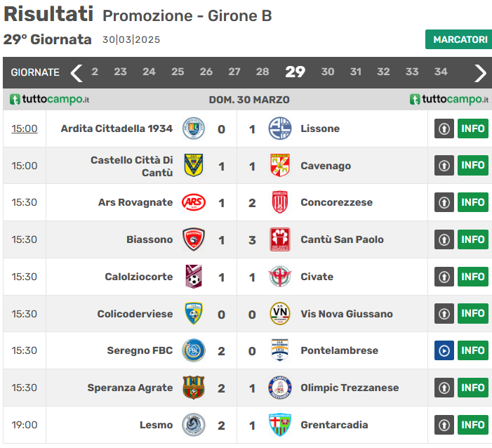Viewport: 492px width, 448px height.
Task: Open INFO for Speranza Agrate match
Action: click(473, 388)
